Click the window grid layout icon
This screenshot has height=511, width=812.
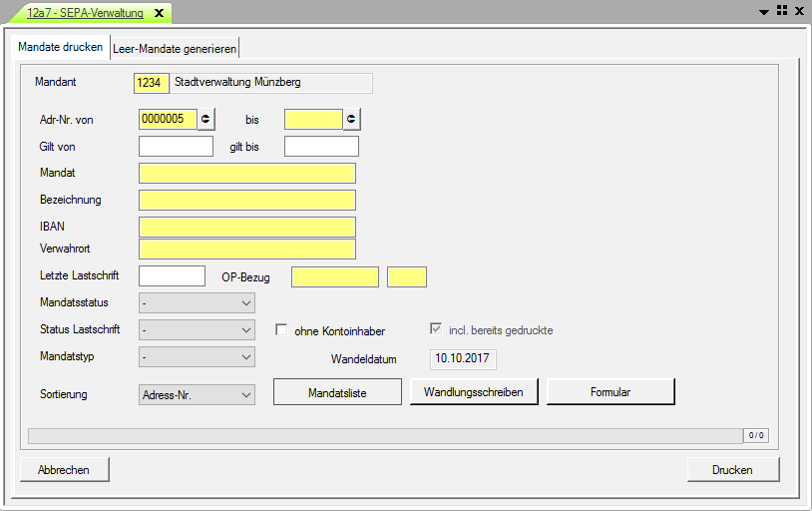(x=781, y=11)
